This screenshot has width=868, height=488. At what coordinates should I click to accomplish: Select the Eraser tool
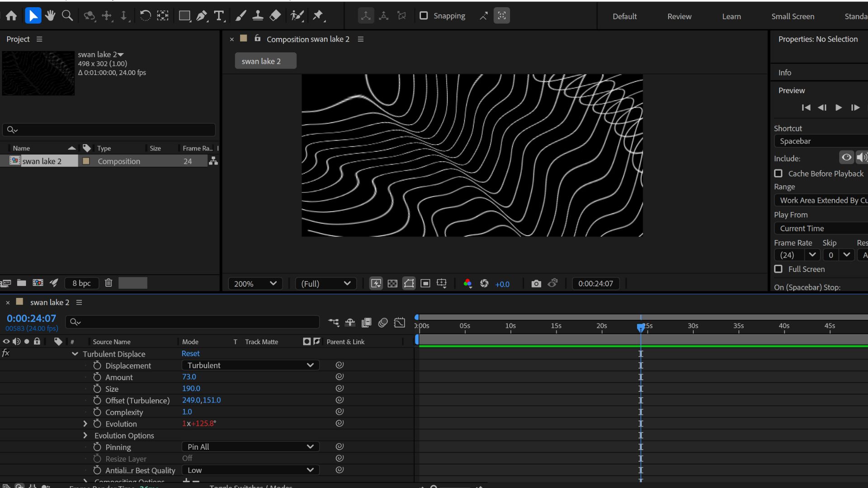point(275,16)
